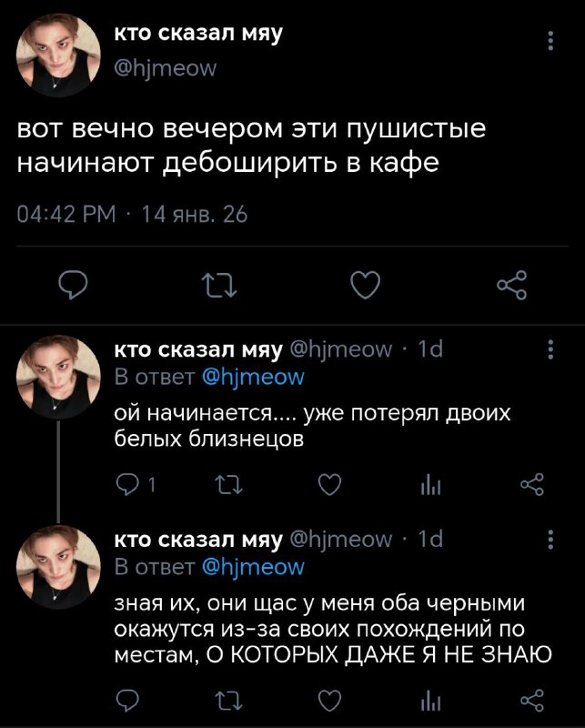This screenshot has width=585, height=728.
Task: Reply to the 'О КОТОРЫХ ДАЖЕ' tweet
Action: coord(127,701)
